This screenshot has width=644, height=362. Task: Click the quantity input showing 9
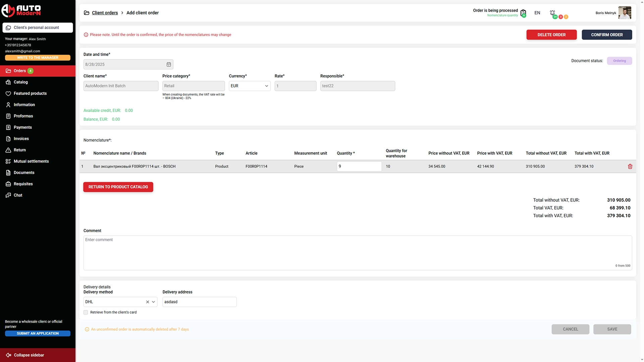pyautogui.click(x=359, y=166)
